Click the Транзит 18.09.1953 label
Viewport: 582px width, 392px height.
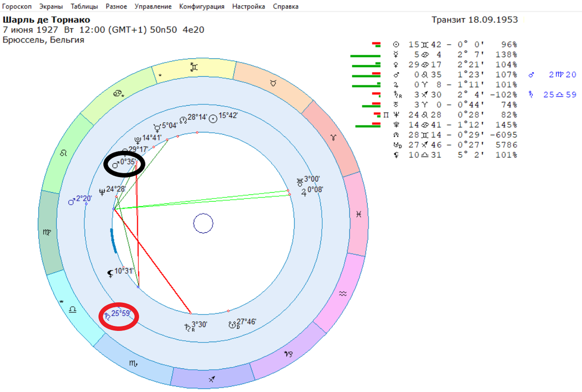click(475, 20)
